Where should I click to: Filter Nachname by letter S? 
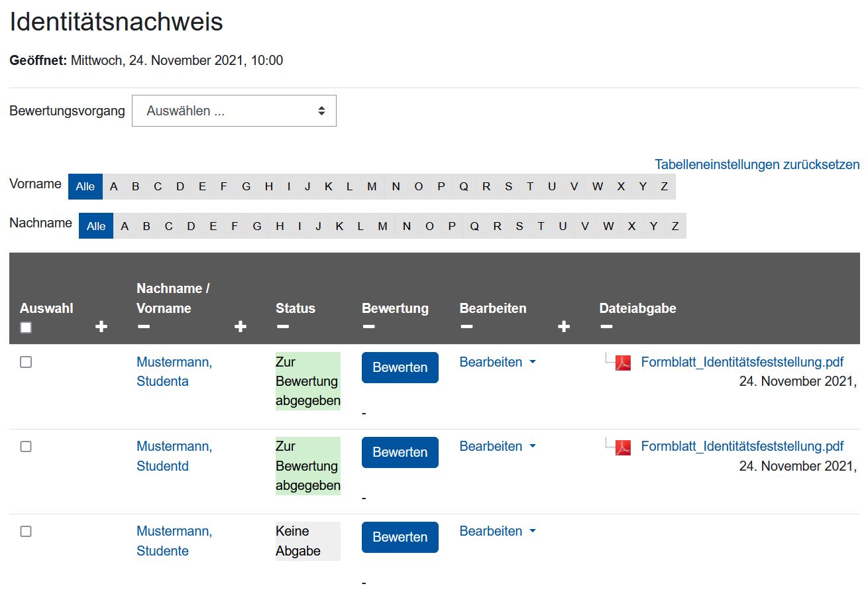point(519,226)
